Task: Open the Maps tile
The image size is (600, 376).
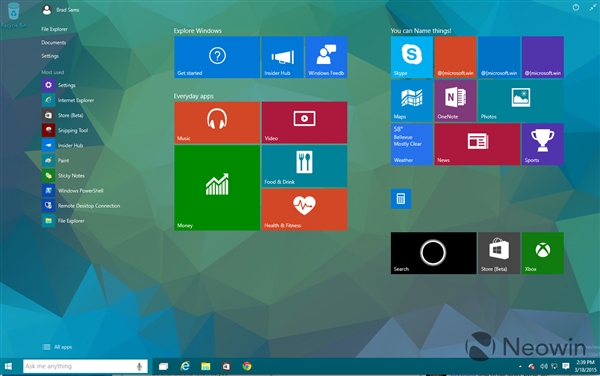Action: (x=412, y=101)
